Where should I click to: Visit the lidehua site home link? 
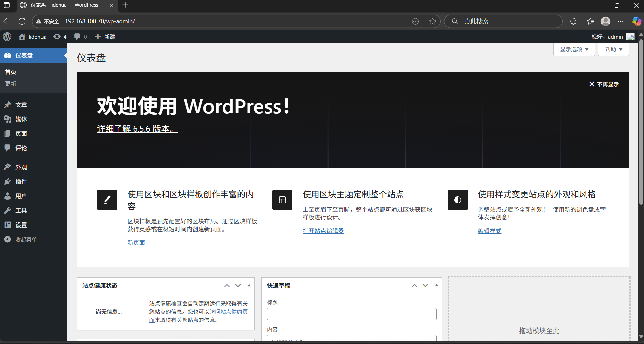(x=32, y=37)
